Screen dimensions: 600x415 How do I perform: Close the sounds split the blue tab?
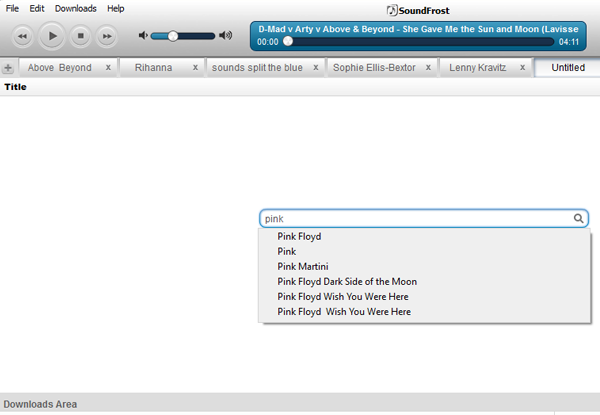click(316, 68)
